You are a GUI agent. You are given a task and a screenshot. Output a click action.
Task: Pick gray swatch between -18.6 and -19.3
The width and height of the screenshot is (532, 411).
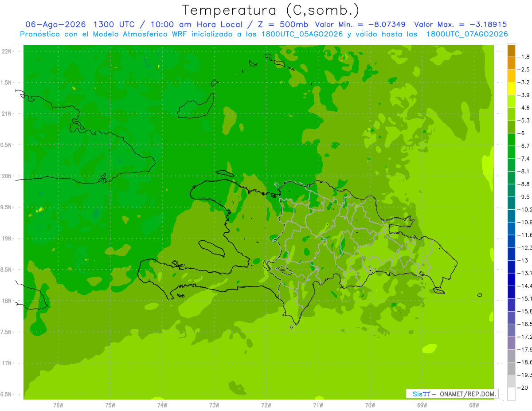point(511,368)
